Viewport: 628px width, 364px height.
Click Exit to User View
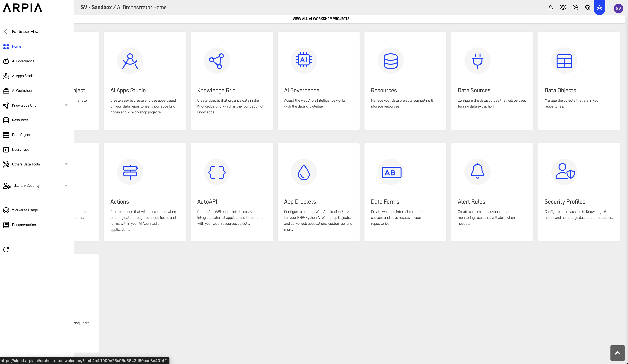coord(25,32)
